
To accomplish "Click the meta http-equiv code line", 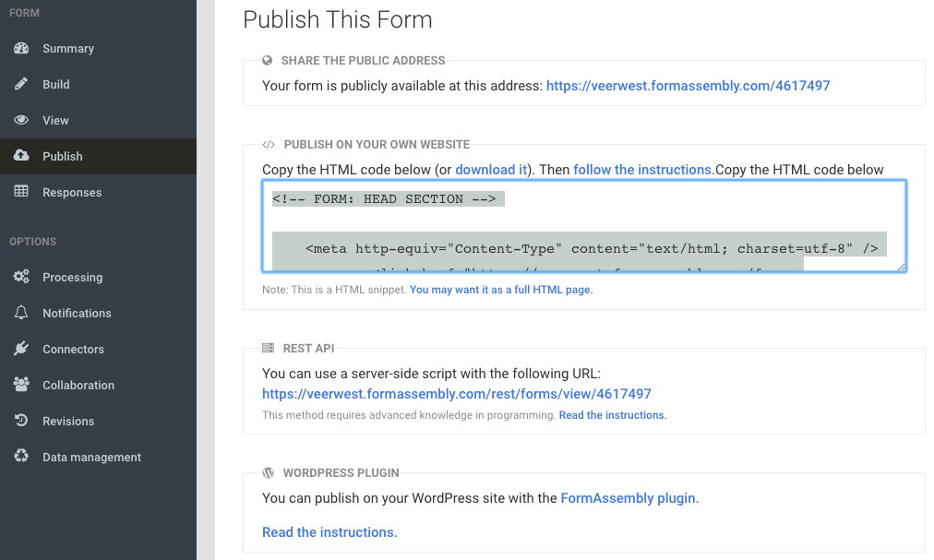I will pyautogui.click(x=592, y=248).
